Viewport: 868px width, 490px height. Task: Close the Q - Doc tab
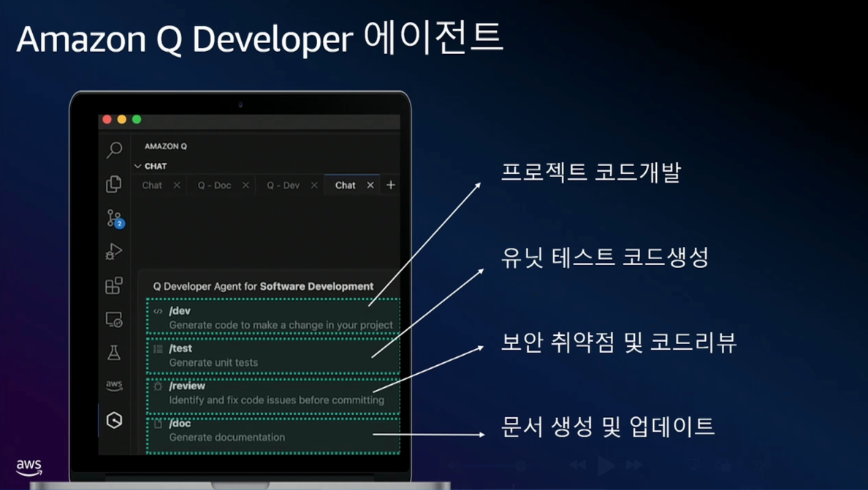point(245,185)
